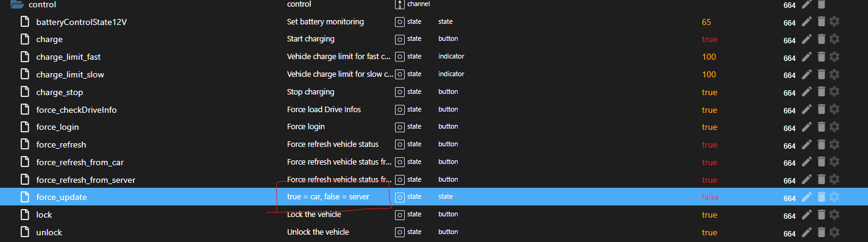This screenshot has height=242, width=868.
Task: Select the force_refresh_from_server row
Action: [x=434, y=180]
